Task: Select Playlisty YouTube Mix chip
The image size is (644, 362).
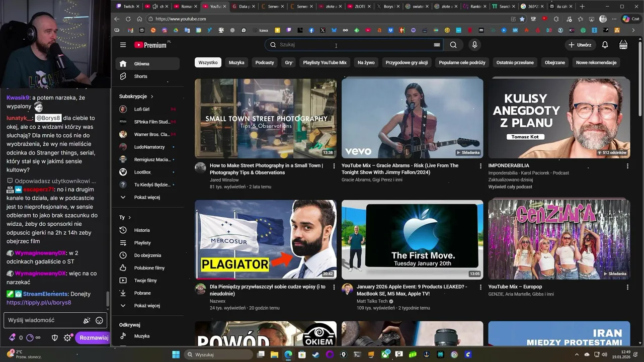Action: [x=325, y=63]
